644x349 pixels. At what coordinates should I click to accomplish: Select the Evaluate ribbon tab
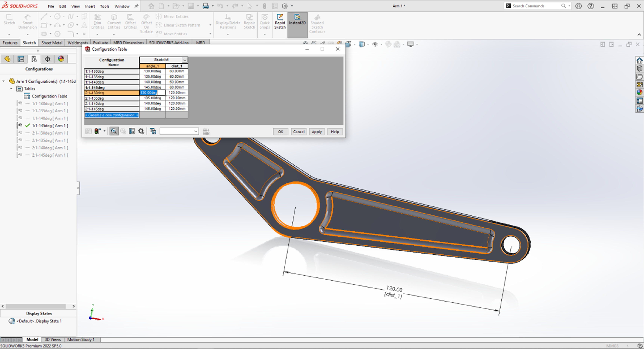[101, 42]
